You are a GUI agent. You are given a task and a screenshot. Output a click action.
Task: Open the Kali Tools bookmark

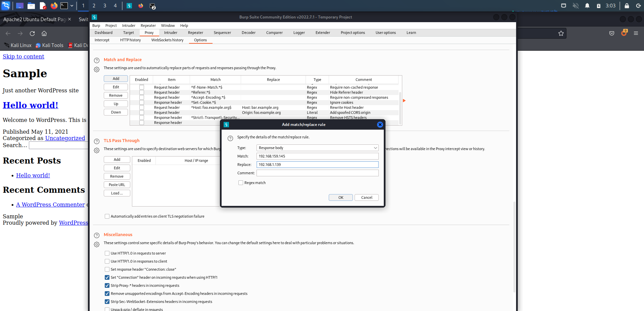coord(50,45)
